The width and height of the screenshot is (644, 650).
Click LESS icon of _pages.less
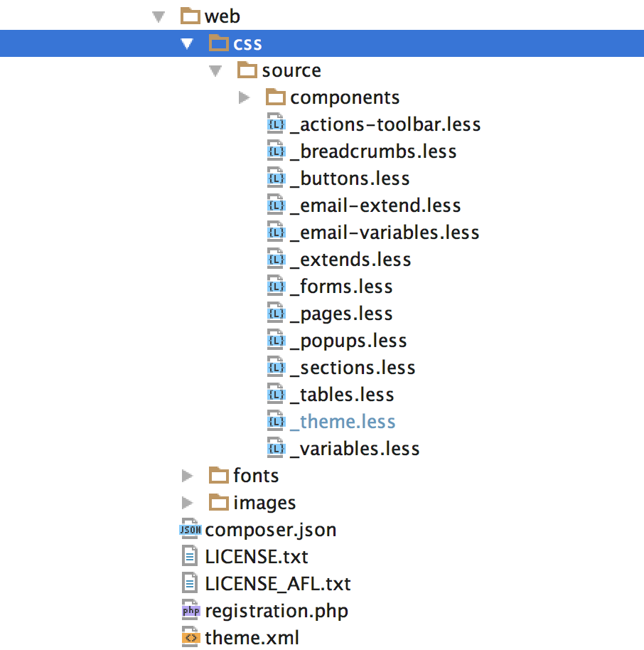click(276, 313)
